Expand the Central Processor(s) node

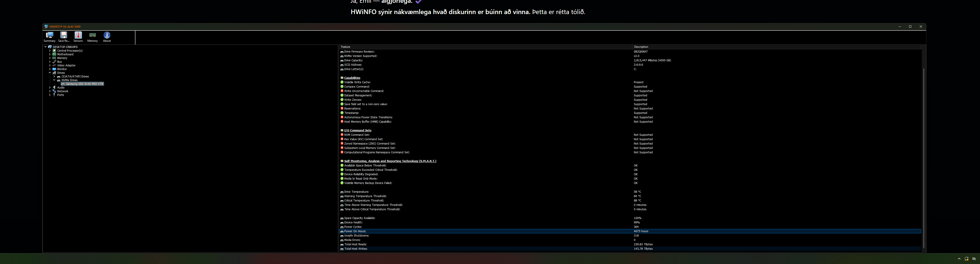(50, 50)
